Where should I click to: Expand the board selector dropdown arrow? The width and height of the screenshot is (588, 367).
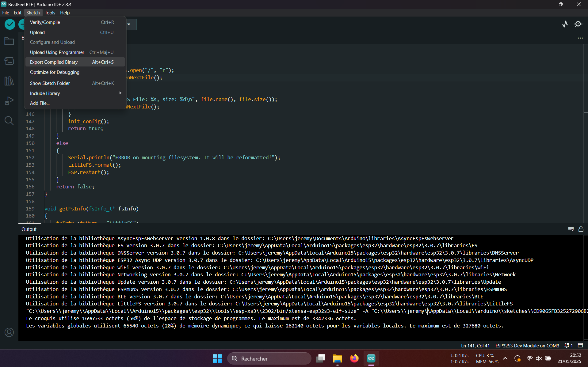[129, 24]
